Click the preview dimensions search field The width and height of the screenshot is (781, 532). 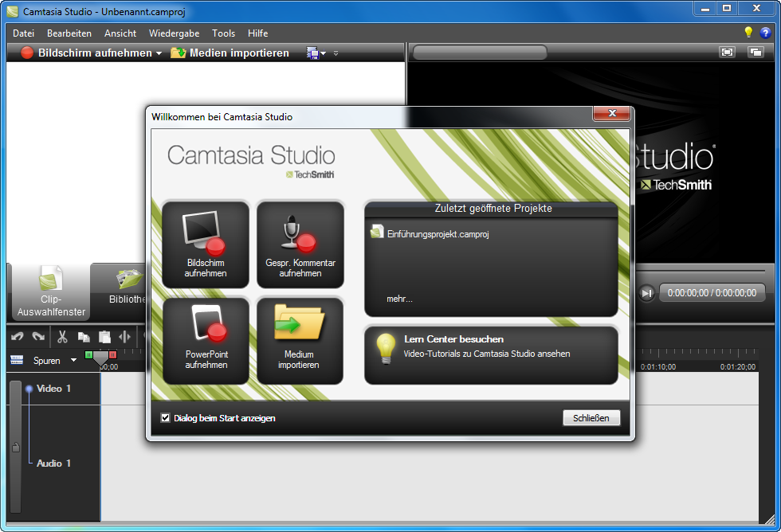(x=480, y=53)
